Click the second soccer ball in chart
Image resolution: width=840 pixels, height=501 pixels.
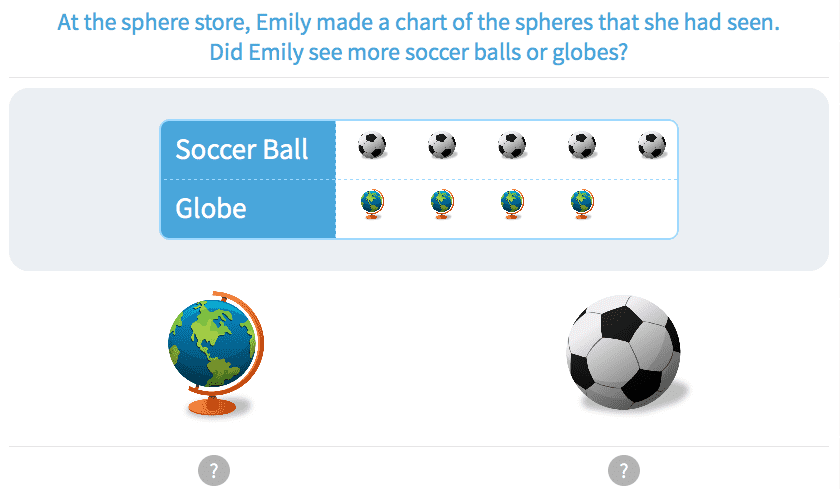[442, 146]
